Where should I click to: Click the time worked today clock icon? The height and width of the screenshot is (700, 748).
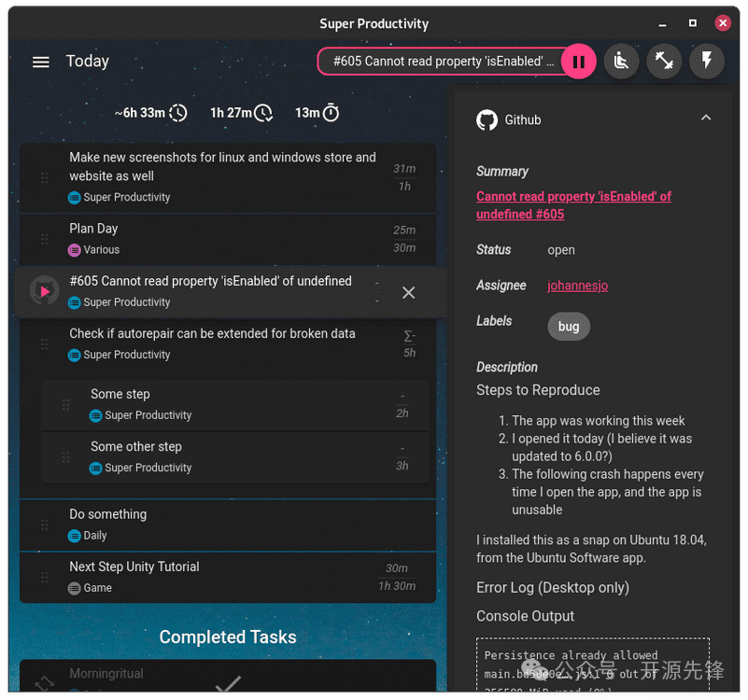pos(263,113)
